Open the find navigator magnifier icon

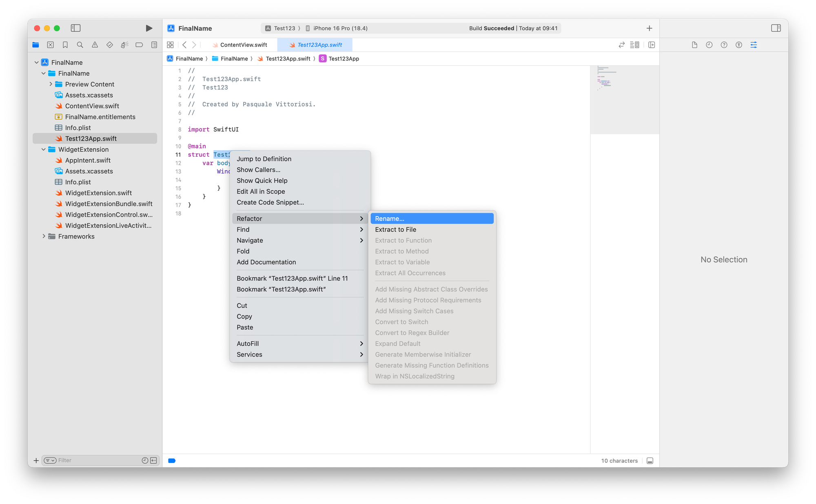click(x=80, y=45)
